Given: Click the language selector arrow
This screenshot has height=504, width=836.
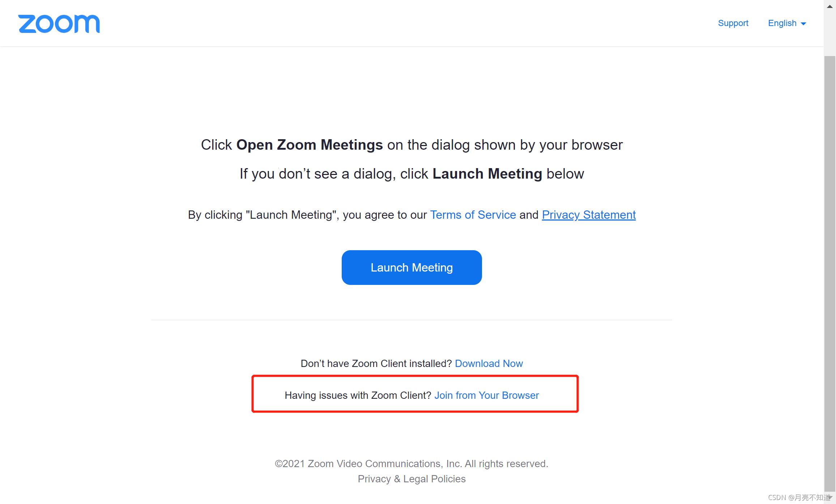Looking at the screenshot, I should [806, 24].
